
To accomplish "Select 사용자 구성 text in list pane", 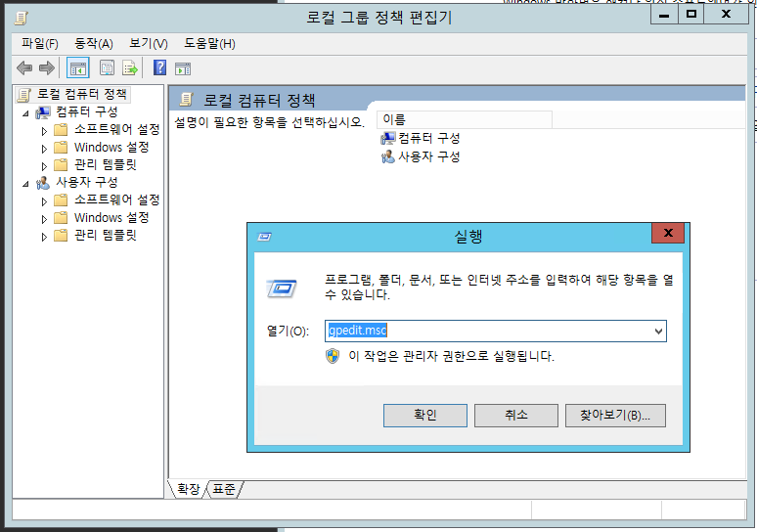I will pyautogui.click(x=429, y=156).
